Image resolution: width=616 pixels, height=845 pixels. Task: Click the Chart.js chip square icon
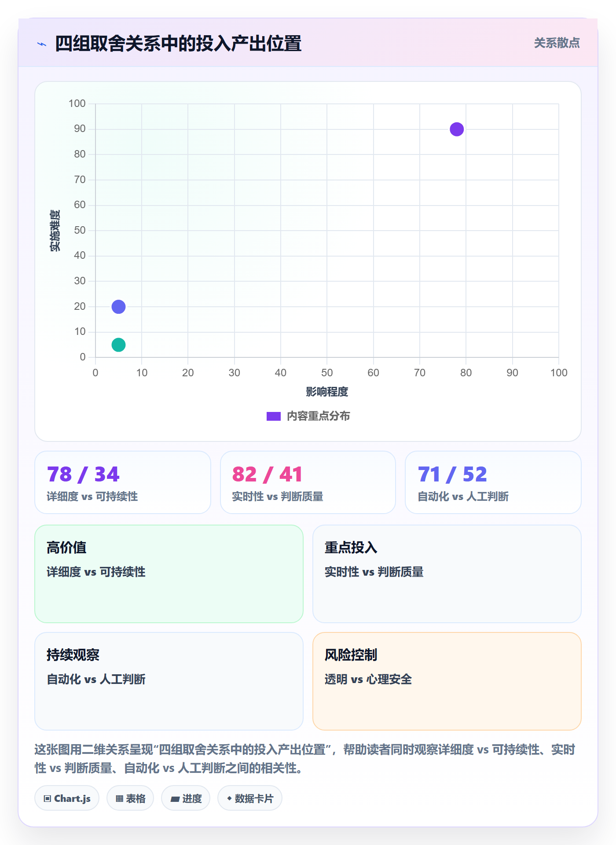pyautogui.click(x=48, y=799)
